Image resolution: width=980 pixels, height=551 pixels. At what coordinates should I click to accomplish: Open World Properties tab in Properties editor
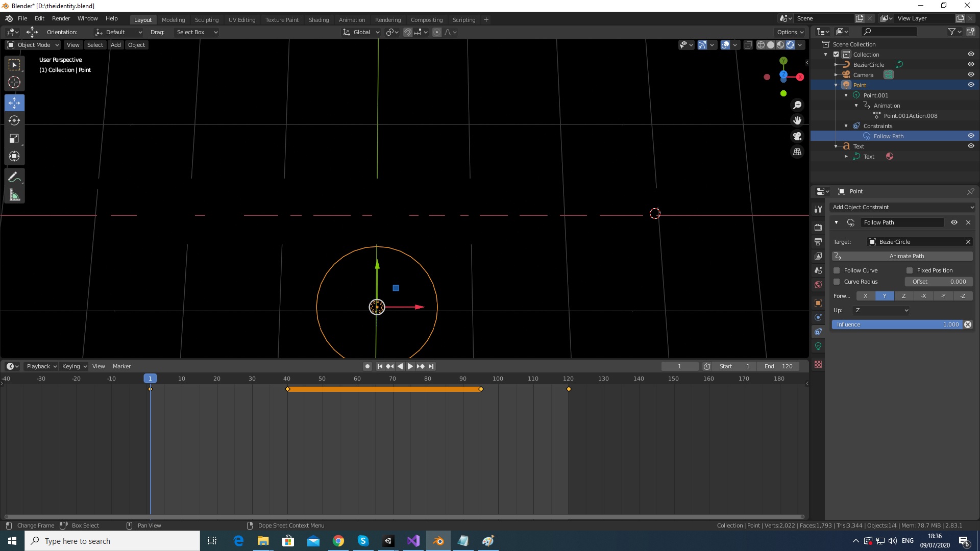pos(819,285)
